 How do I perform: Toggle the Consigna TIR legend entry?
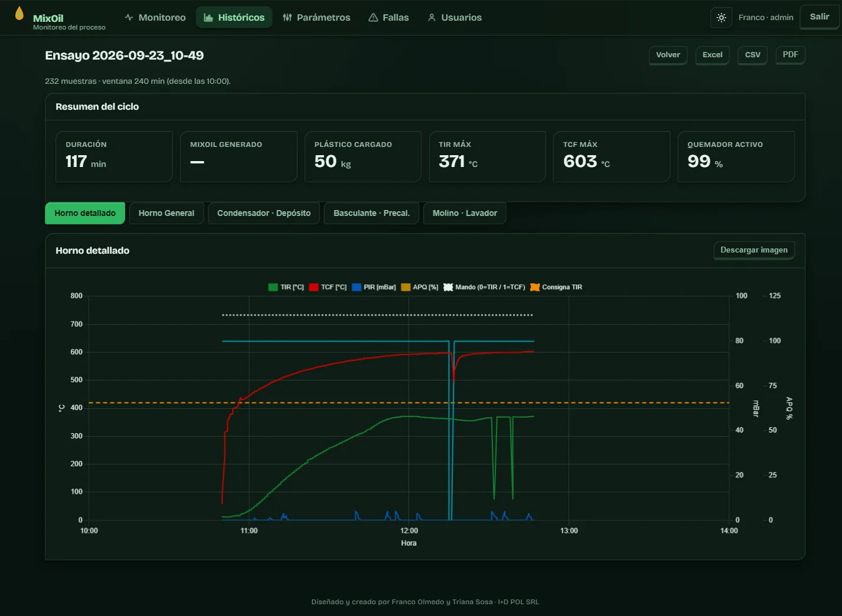point(556,287)
